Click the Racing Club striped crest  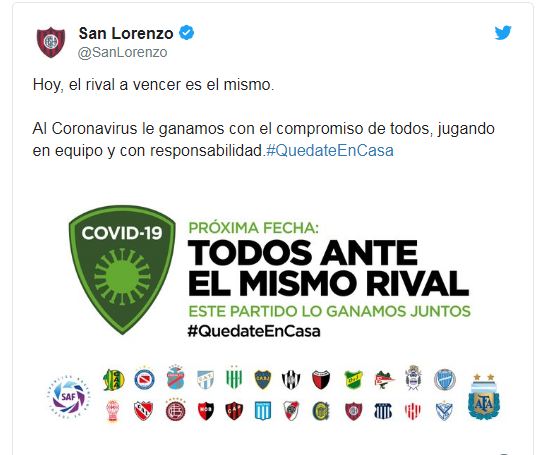click(x=263, y=411)
